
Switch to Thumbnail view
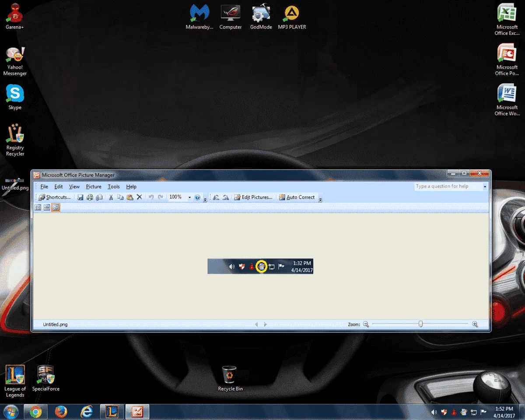click(x=38, y=207)
